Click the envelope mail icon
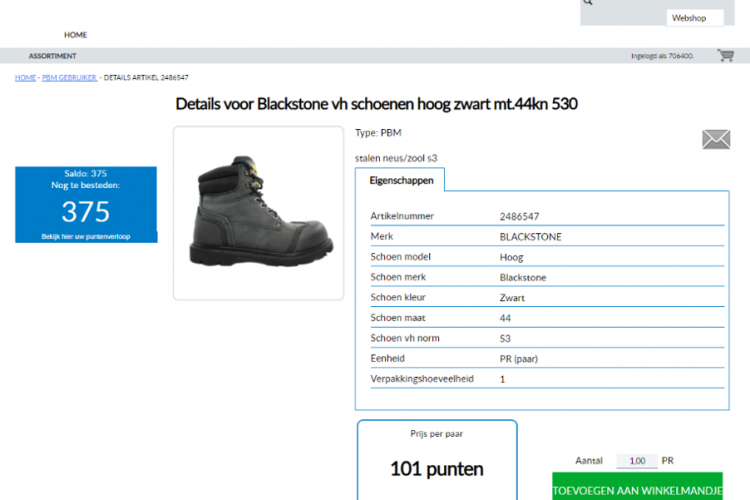Viewport: 750px width, 500px height. click(716, 139)
